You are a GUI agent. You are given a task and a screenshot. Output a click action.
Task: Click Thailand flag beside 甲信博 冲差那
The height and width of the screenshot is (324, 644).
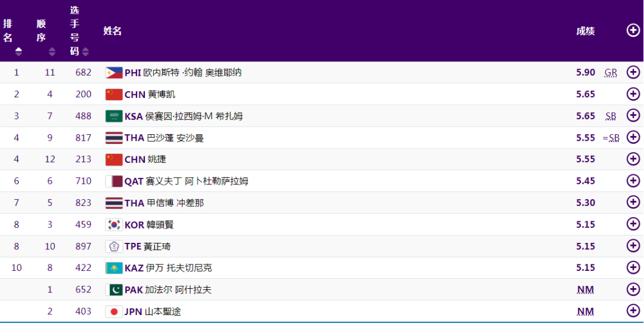click(x=114, y=203)
